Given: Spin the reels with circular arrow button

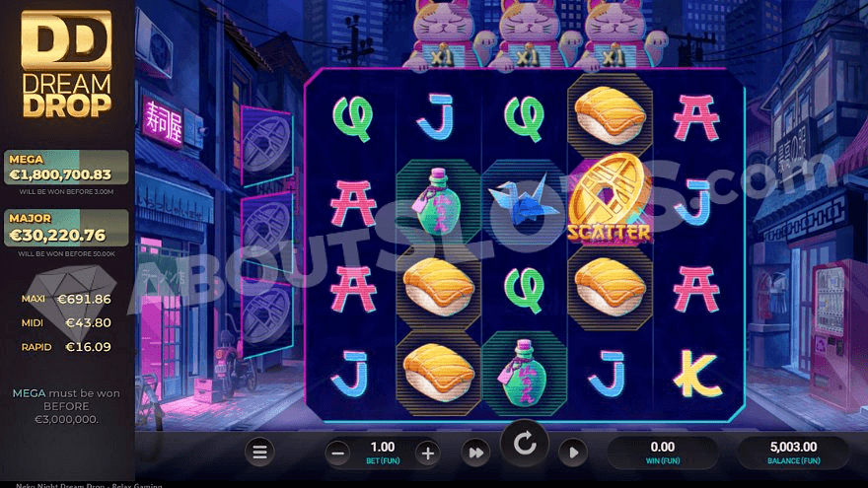Looking at the screenshot, I should pyautogui.click(x=524, y=444).
